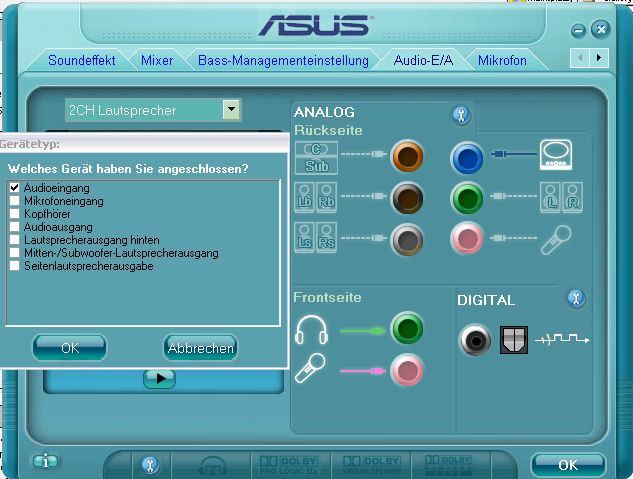Viewport: 633px width, 479px height.
Task: Open the Bass-Managementeinstellung tab
Action: (283, 61)
